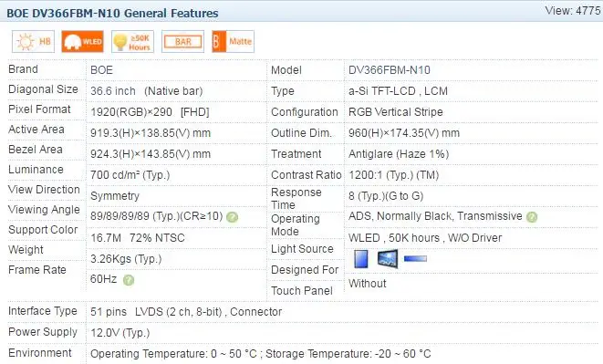Click the bar-type display Designed For icon

tap(415, 258)
